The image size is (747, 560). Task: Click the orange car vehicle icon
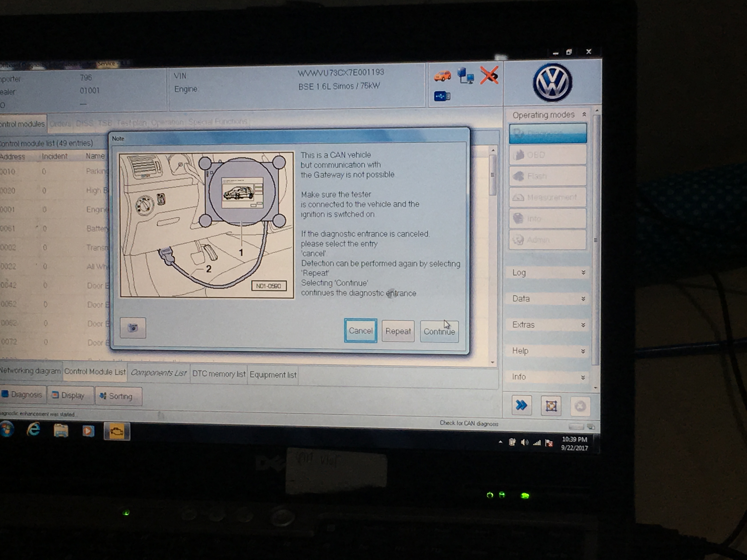click(x=442, y=76)
